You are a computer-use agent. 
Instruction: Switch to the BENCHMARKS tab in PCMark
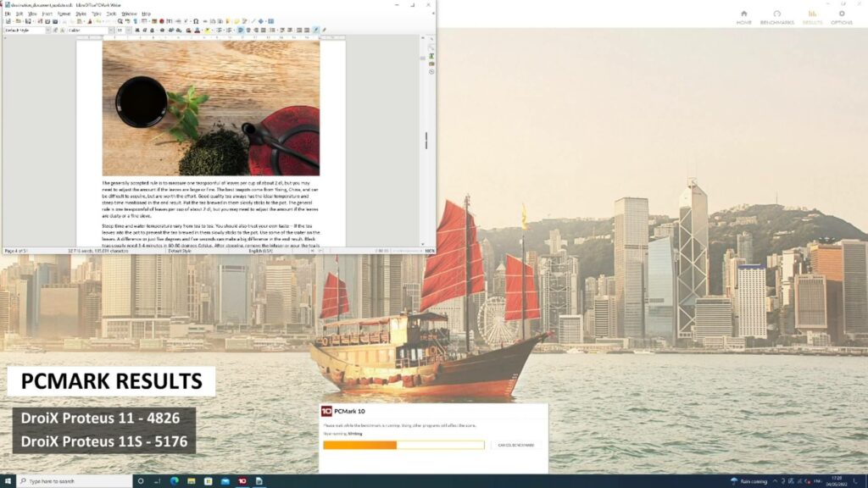click(x=777, y=18)
